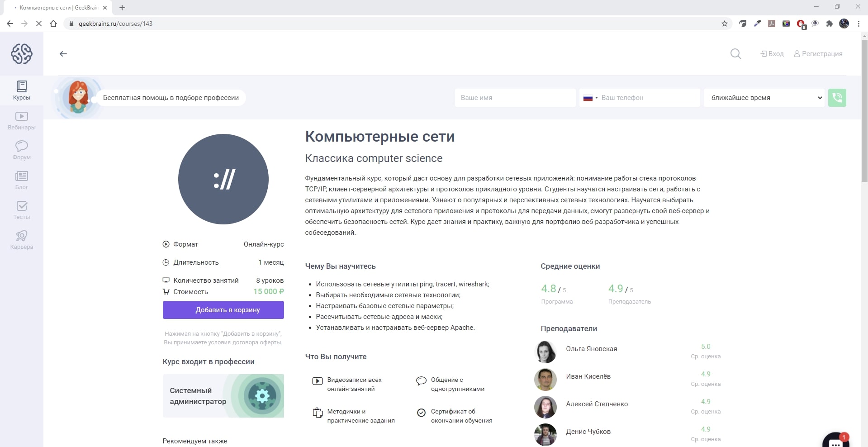Screen dimensions: 868x447
Task: Open Денис Чубков teacher photo
Action: 545,435
